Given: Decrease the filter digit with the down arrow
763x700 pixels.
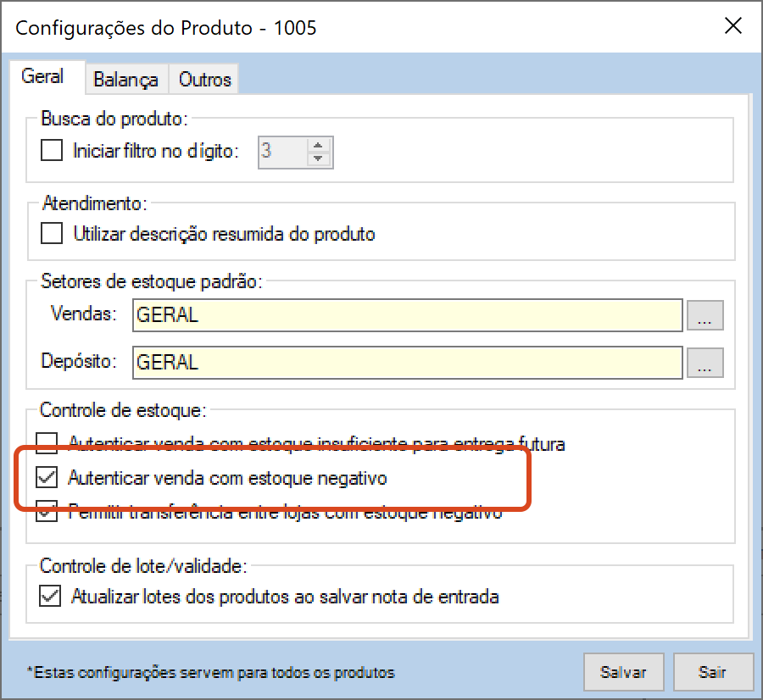Looking at the screenshot, I should (x=318, y=158).
